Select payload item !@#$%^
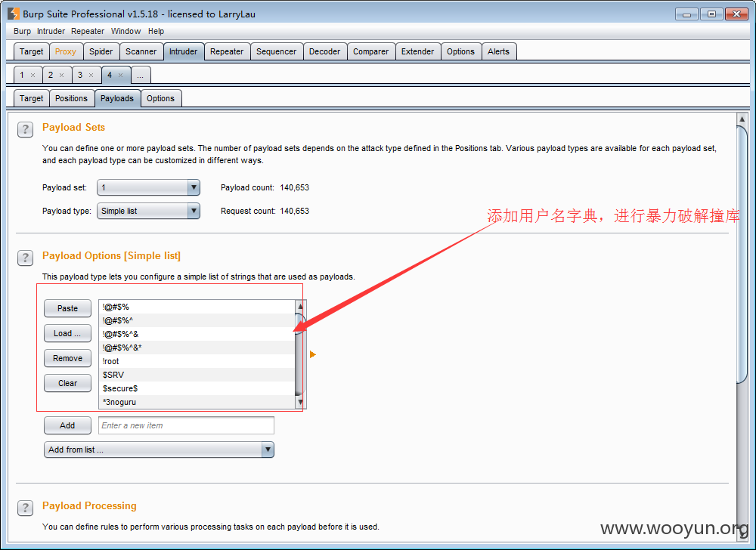The width and height of the screenshot is (756, 550). coord(197,320)
